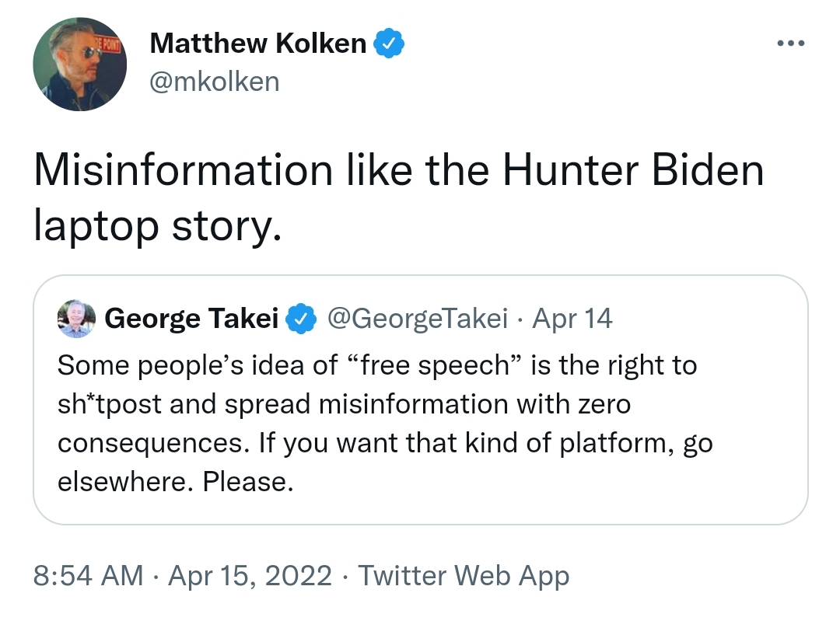
Task: Click the three-dot More options icon
Action: pyautogui.click(x=791, y=44)
